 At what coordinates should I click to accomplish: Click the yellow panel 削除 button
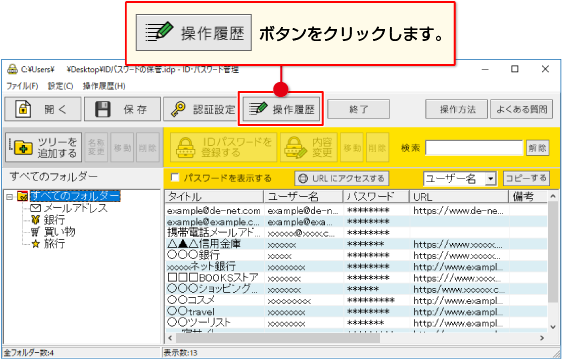click(378, 147)
